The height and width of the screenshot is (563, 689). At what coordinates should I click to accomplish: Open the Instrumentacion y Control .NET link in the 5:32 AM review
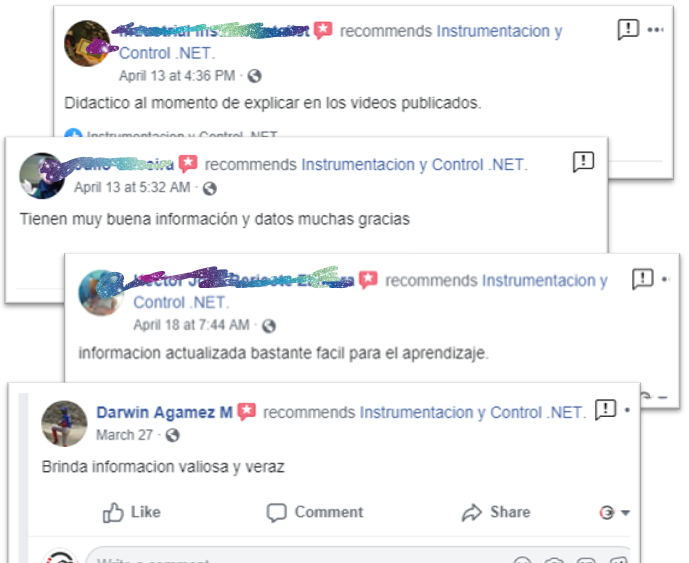tap(414, 164)
